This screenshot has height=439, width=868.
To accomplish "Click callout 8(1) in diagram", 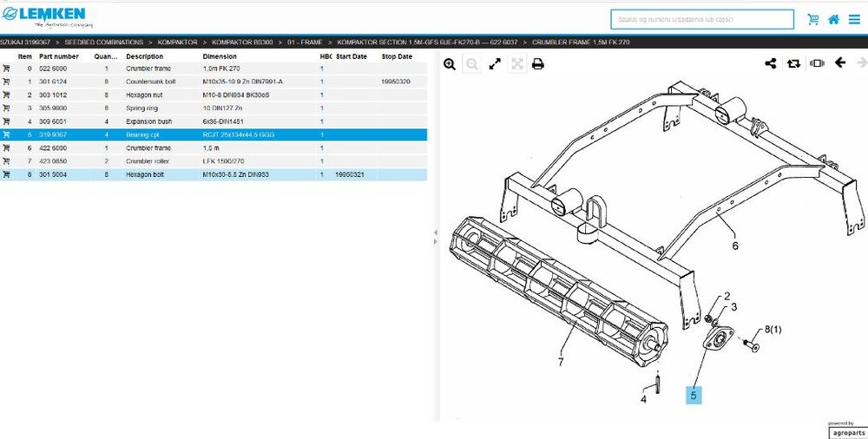I will [x=773, y=330].
